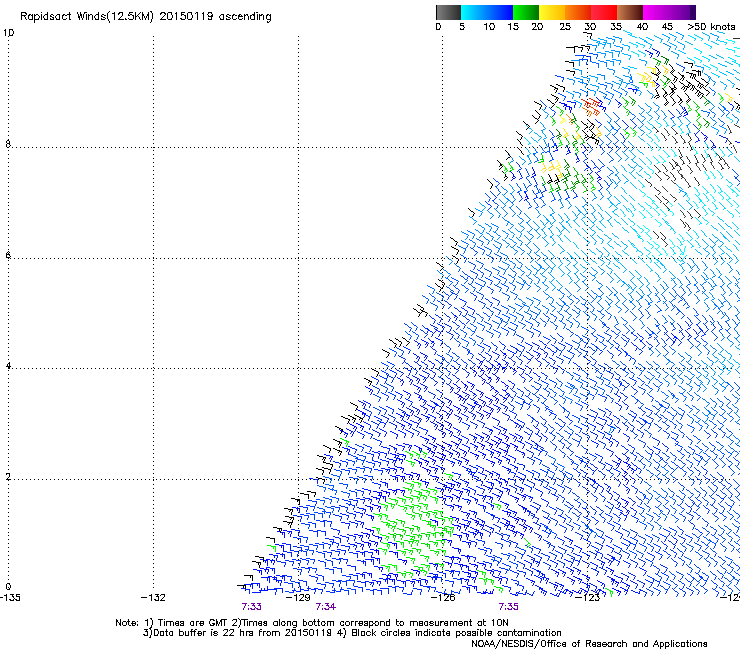
Task: Click the date '20150119' in the title
Action: [186, 16]
